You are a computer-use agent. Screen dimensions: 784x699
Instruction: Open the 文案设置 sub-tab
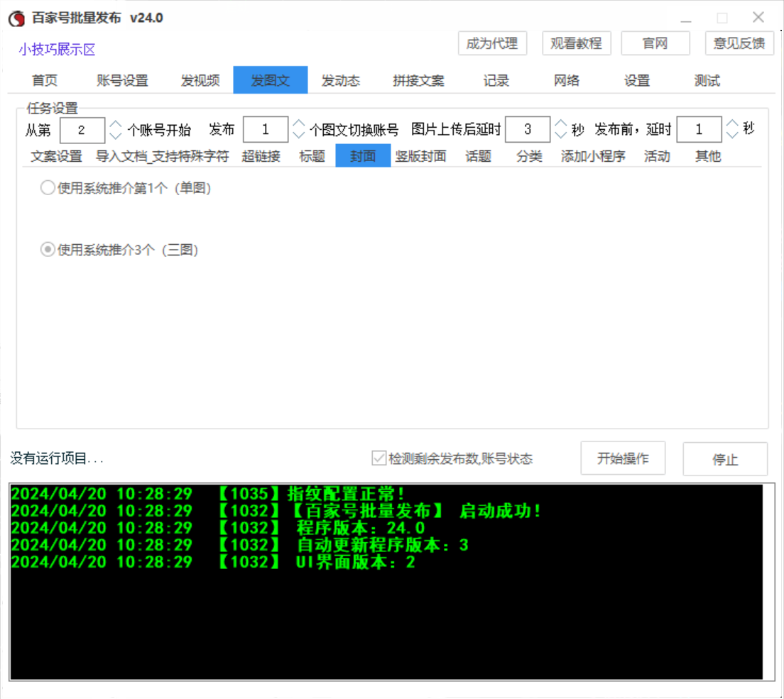point(57,156)
